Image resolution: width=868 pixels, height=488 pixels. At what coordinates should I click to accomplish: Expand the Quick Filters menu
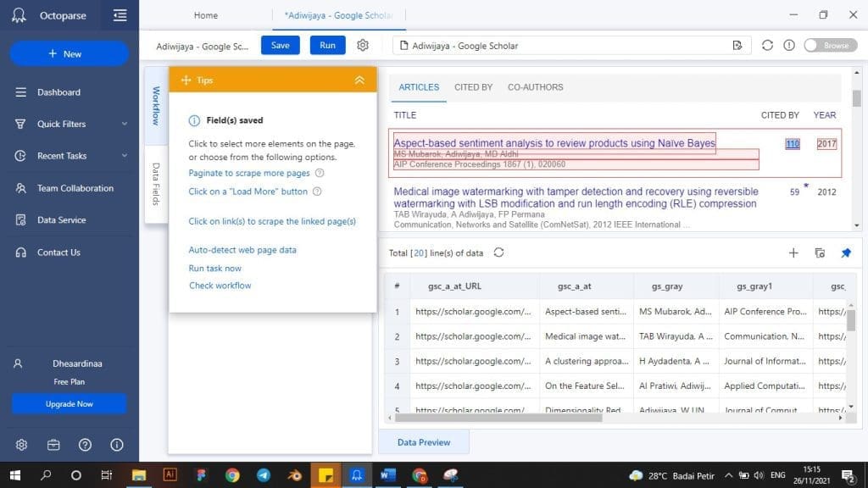(x=125, y=124)
